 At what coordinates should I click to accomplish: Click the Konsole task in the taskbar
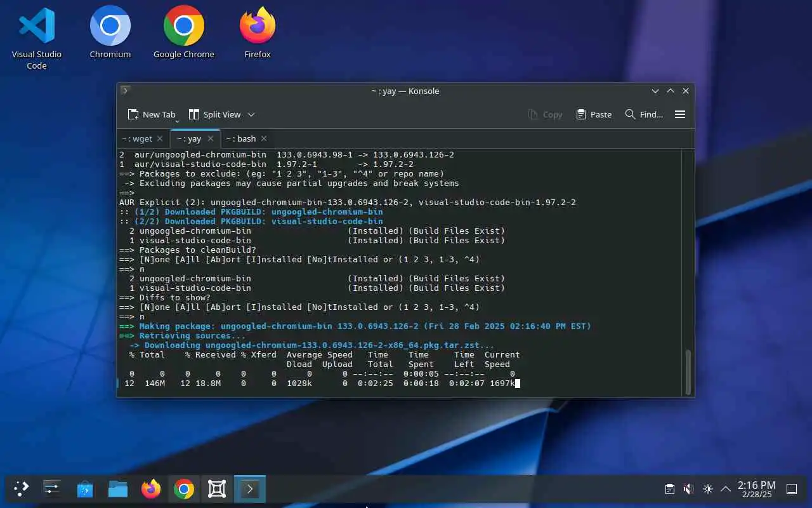pyautogui.click(x=250, y=488)
